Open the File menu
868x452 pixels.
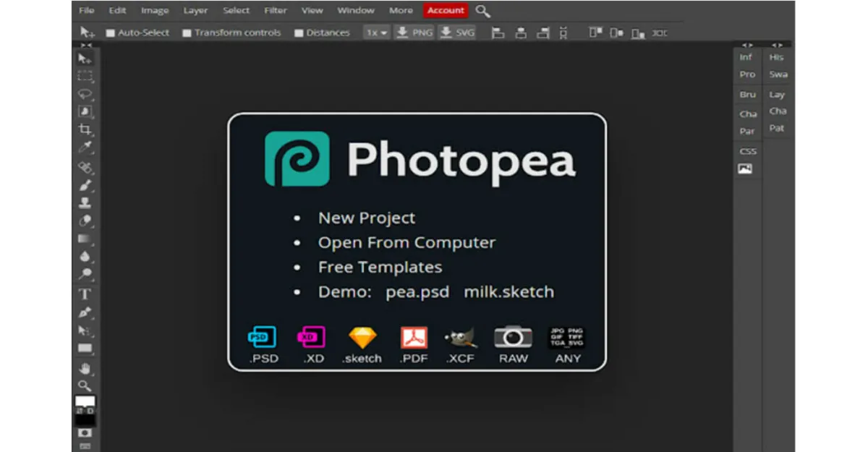[x=86, y=10]
